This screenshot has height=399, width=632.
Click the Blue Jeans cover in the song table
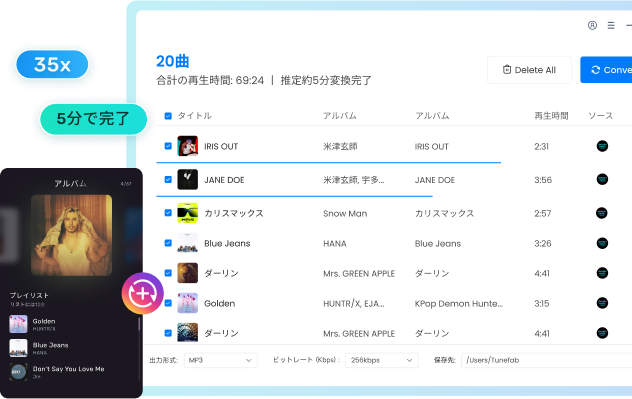187,243
